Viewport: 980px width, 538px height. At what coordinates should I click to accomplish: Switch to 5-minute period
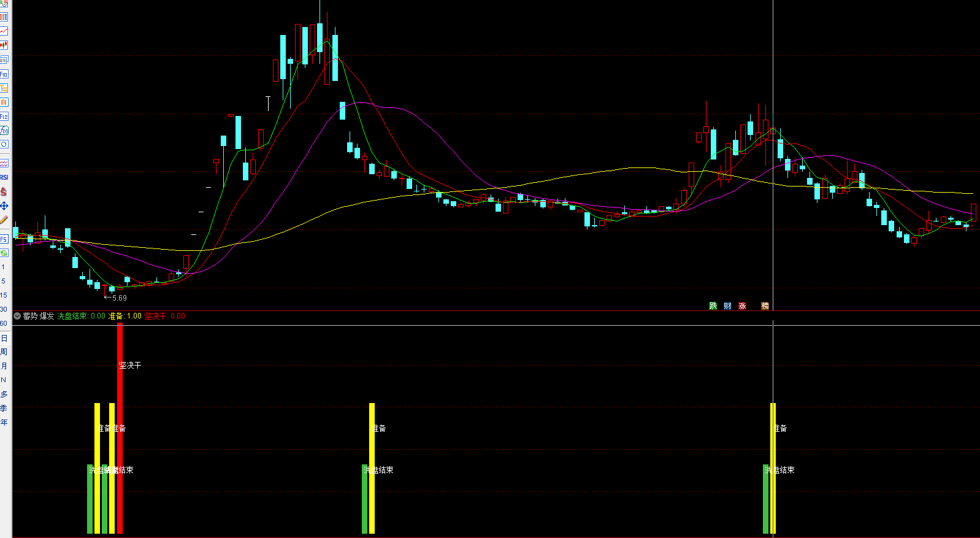coord(3,281)
